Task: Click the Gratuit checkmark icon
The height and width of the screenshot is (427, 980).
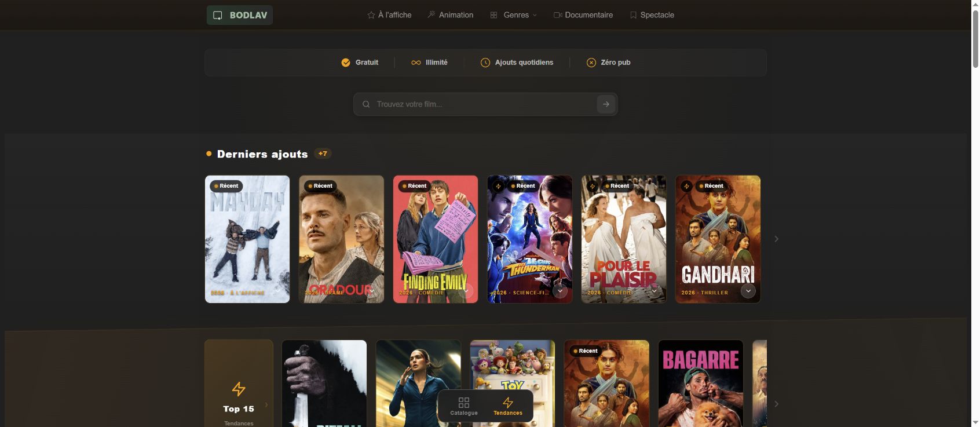Action: (346, 63)
